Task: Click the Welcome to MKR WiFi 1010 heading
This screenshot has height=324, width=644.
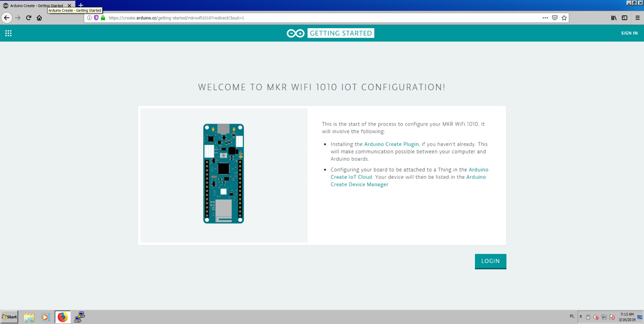Action: tap(322, 87)
